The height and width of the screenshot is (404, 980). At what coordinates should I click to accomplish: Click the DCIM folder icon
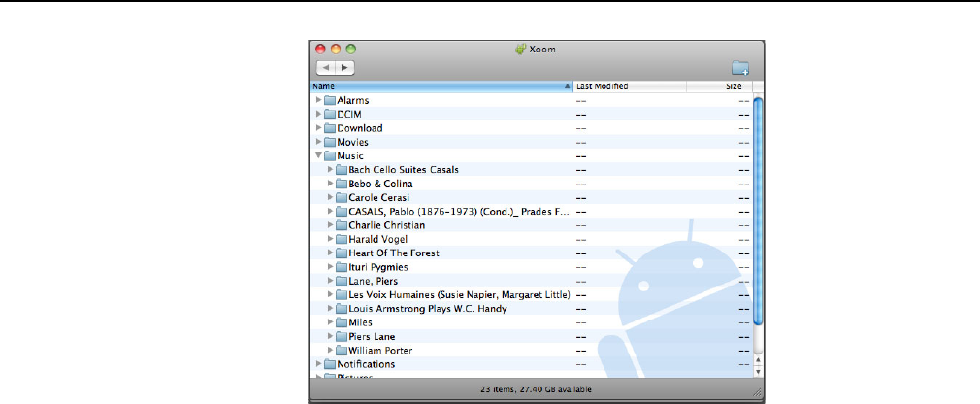(330, 114)
